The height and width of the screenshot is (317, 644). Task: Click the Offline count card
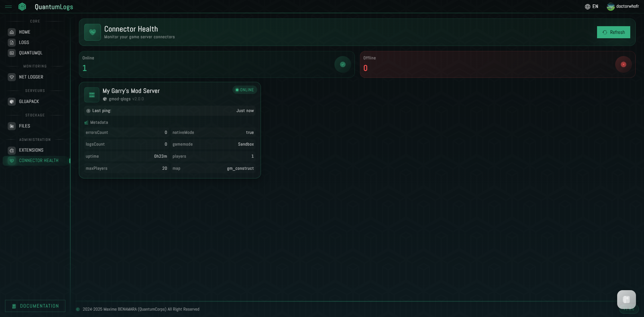(498, 64)
